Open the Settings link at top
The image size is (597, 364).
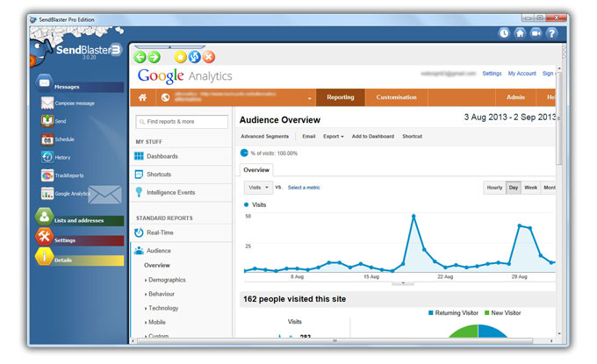pyautogui.click(x=492, y=74)
